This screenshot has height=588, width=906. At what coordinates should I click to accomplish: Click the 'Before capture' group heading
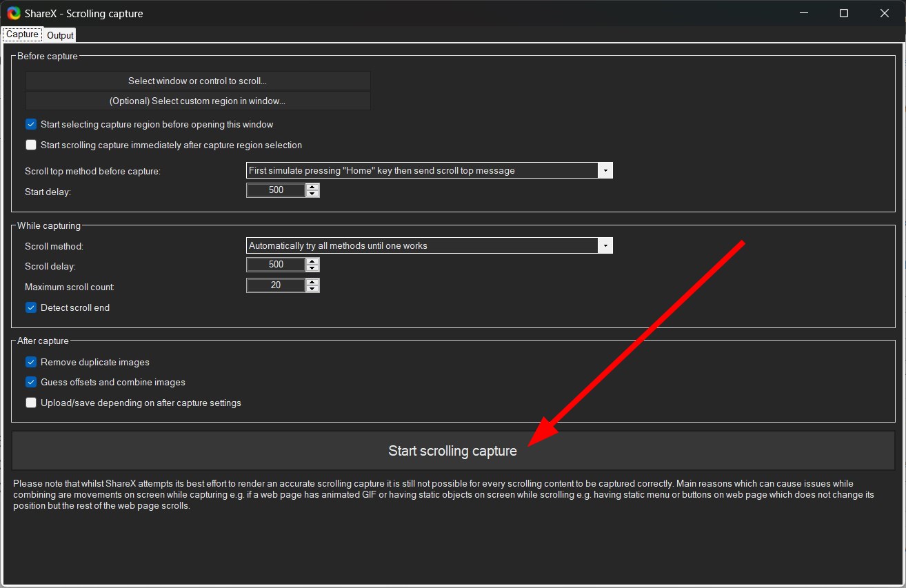(x=48, y=56)
